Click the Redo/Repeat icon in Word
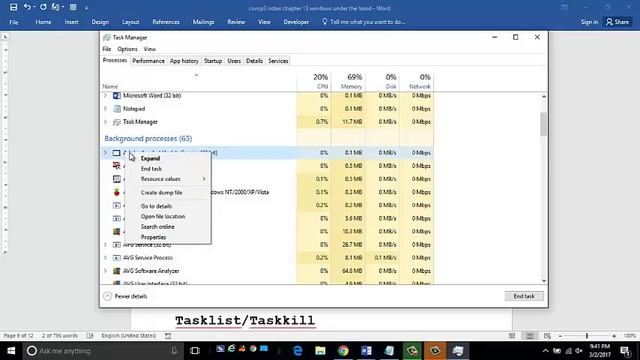The image size is (640, 360). 43,7
